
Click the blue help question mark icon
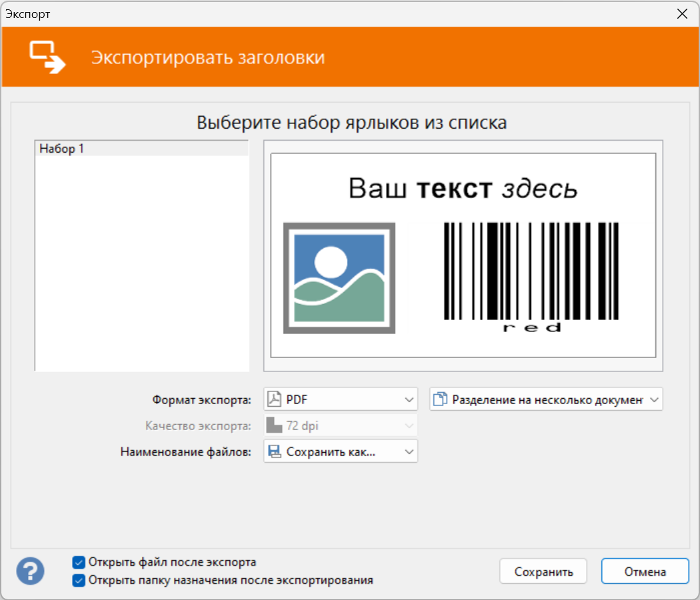tap(31, 571)
